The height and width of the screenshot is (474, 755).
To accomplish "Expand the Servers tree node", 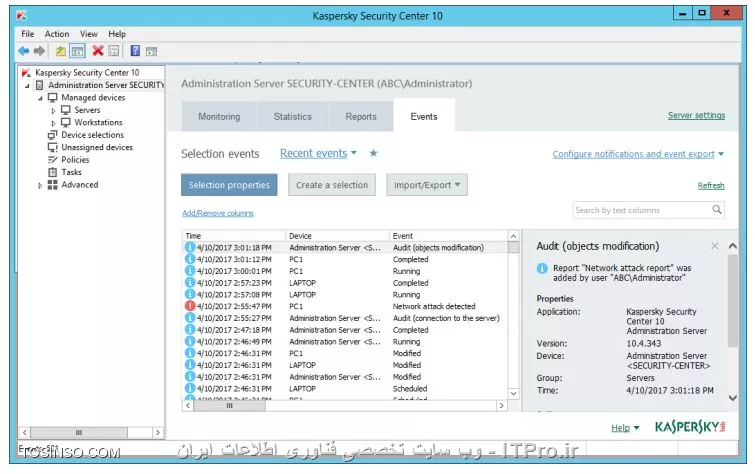I will 53,110.
